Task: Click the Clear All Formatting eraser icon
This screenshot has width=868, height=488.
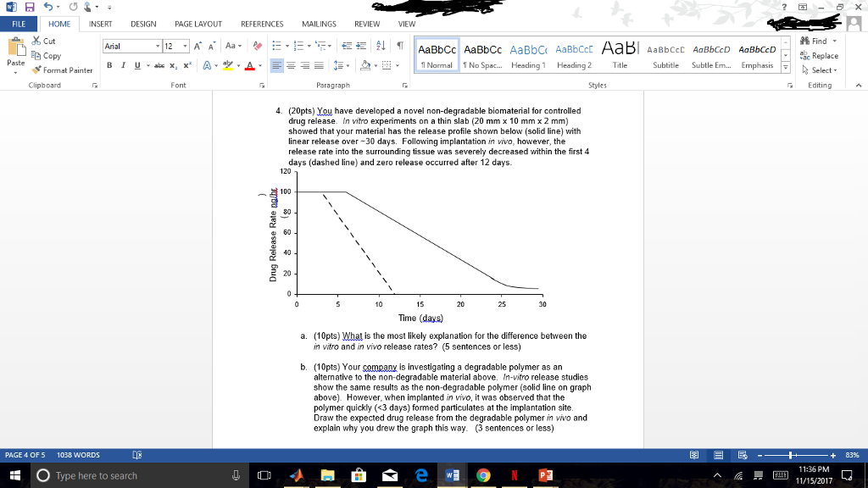Action: [x=259, y=46]
